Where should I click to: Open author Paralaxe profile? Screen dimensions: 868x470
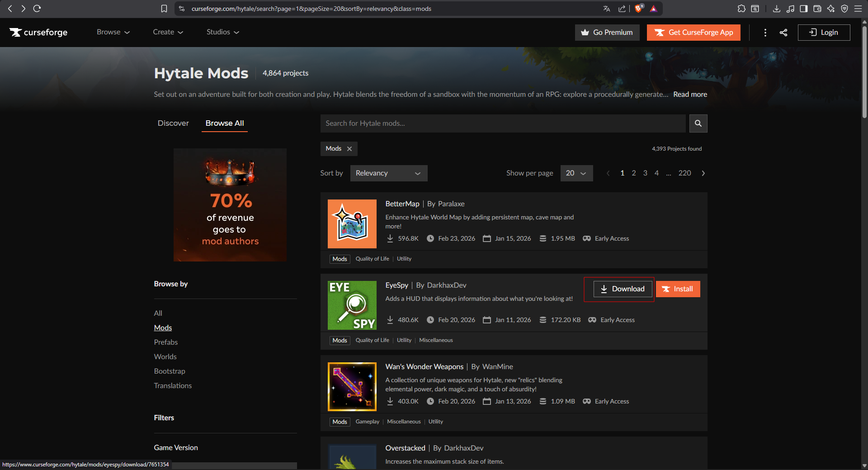(451, 204)
